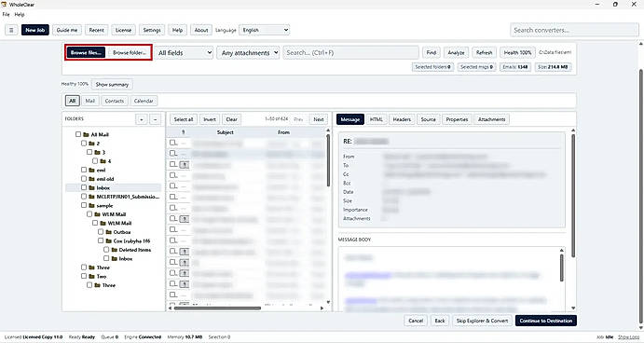Open the Language dropdown set to English
The width and height of the screenshot is (644, 343).
point(264,30)
